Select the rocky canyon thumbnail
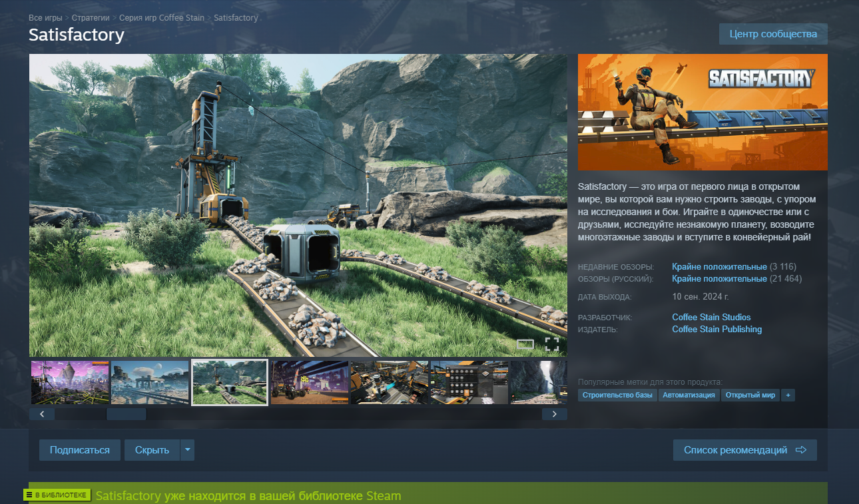This screenshot has width=859, height=504. (539, 382)
